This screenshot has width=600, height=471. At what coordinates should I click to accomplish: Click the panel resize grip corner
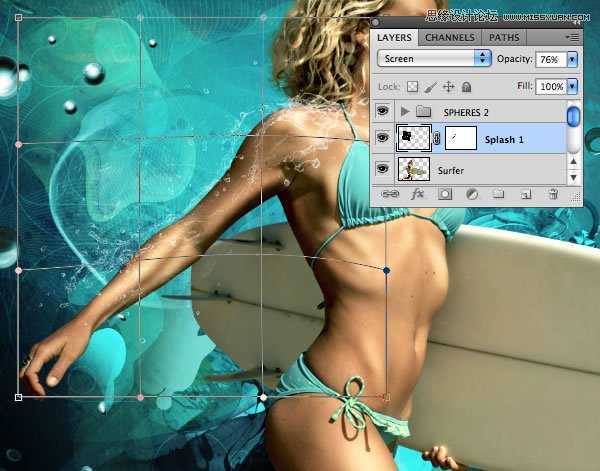click(575, 196)
